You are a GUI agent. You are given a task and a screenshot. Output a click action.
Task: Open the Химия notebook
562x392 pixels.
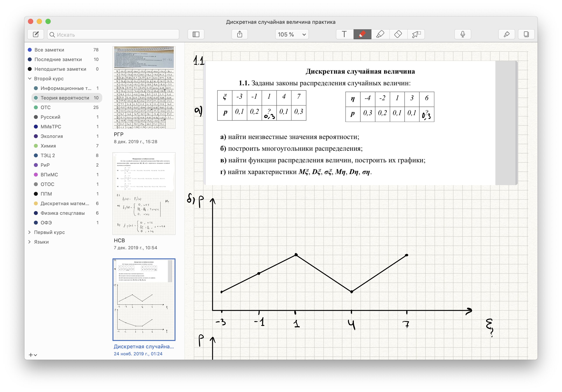click(x=67, y=146)
